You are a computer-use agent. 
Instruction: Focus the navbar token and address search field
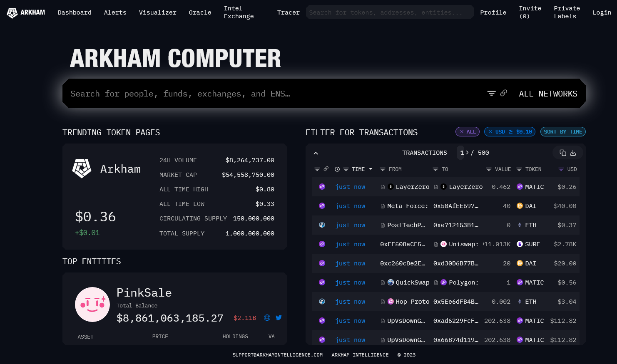[390, 12]
